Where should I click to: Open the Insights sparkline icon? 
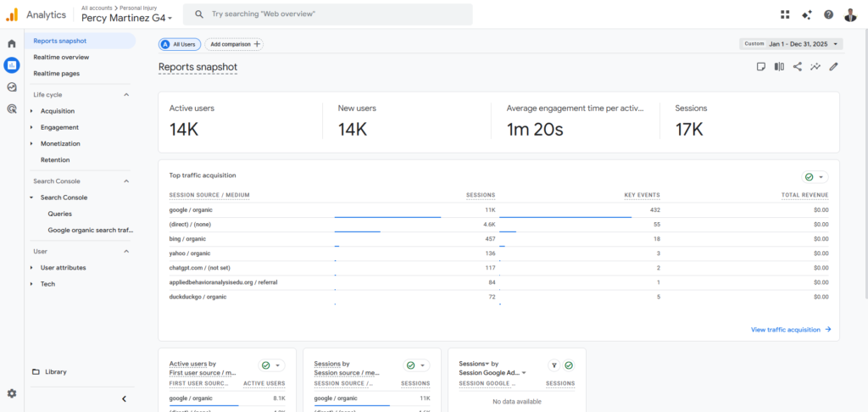coord(815,67)
